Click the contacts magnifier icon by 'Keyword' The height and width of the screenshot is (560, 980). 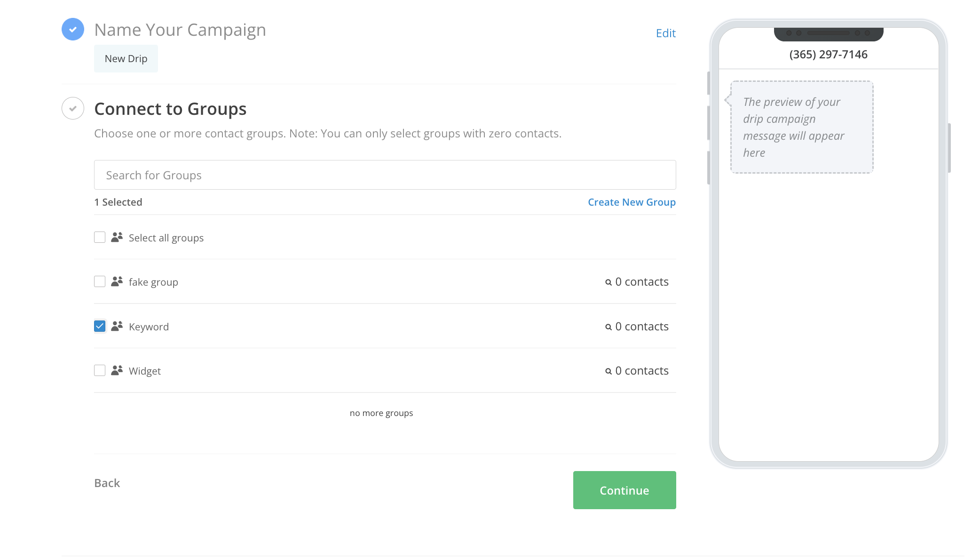[608, 327]
